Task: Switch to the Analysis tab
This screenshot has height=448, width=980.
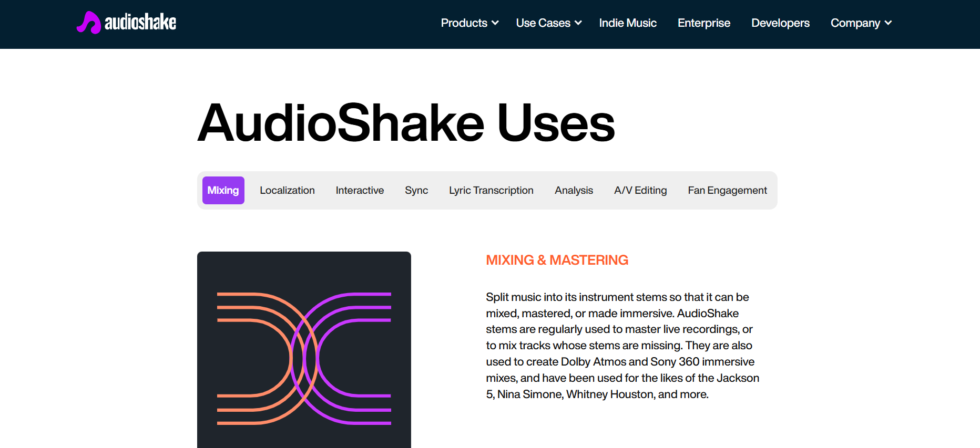Action: (x=574, y=190)
